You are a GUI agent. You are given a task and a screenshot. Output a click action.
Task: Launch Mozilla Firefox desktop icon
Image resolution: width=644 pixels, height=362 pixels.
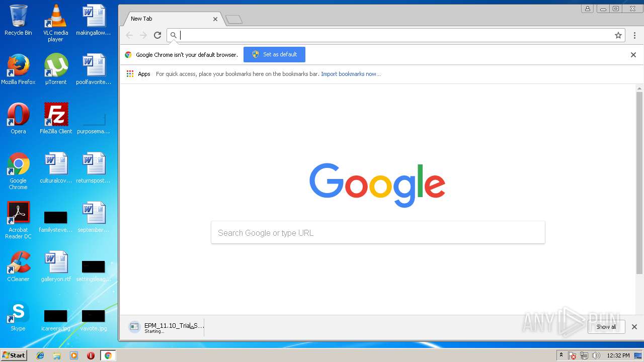click(x=18, y=69)
